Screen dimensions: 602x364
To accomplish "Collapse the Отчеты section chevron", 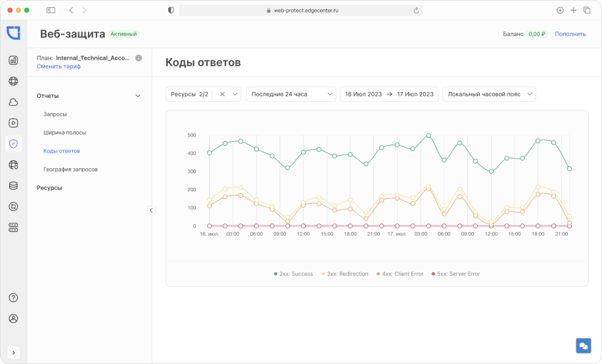I will 138,96.
